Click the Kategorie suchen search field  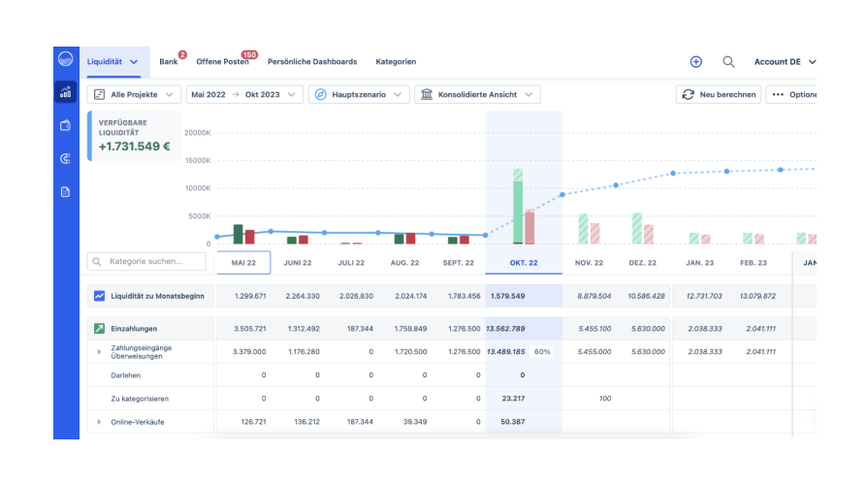pos(146,262)
